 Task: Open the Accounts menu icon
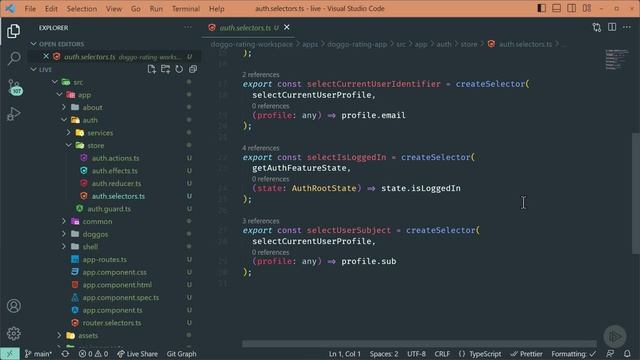13,306
